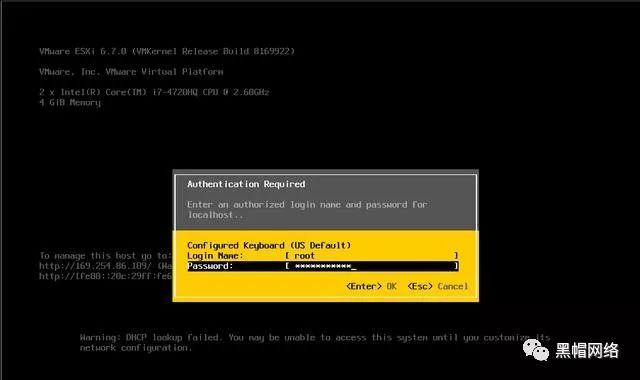Click the 'To manage this host go to' text
The height and width of the screenshot is (380, 640).
point(105,256)
